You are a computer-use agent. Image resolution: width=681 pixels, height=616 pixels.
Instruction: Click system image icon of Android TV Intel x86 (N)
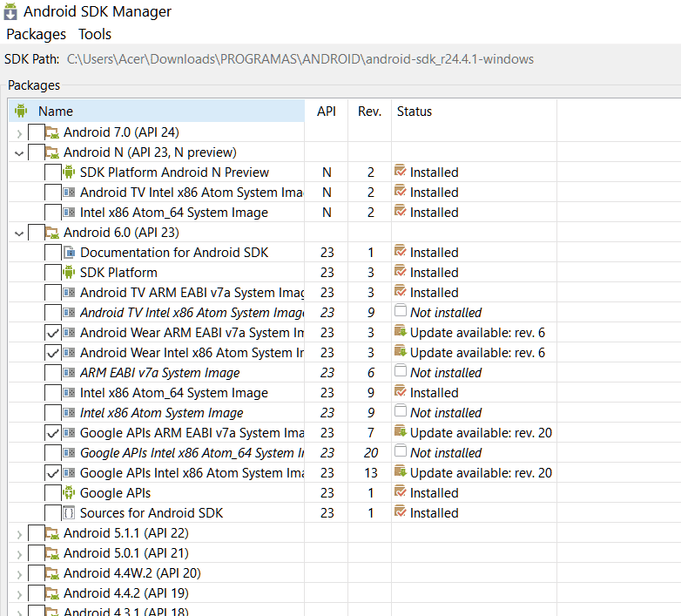point(69,192)
